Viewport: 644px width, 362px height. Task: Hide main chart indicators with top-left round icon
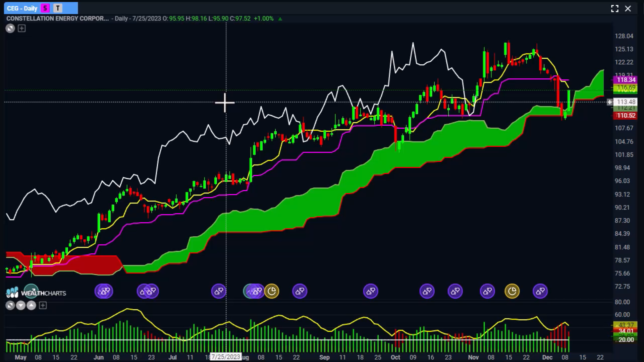pos(10,28)
